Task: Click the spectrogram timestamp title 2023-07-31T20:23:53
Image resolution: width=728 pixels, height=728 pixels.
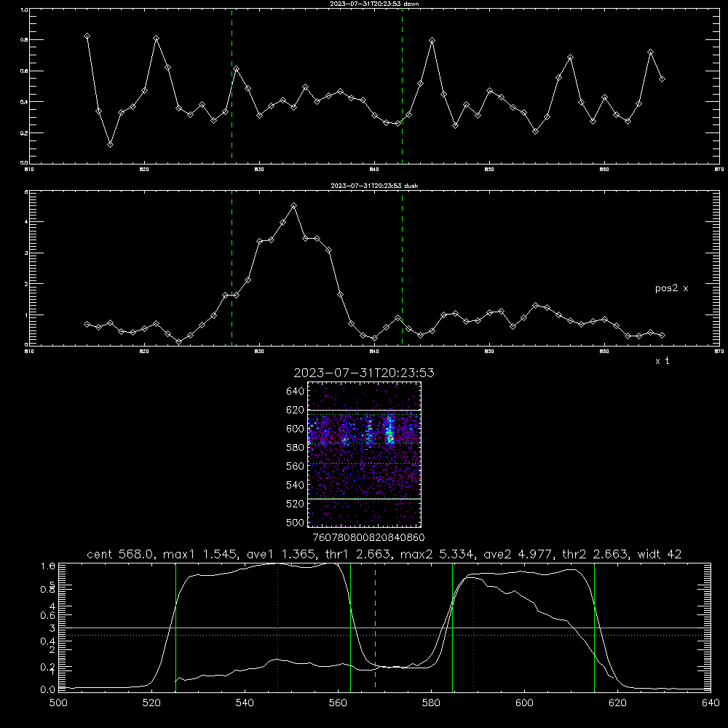Action: click(x=364, y=373)
